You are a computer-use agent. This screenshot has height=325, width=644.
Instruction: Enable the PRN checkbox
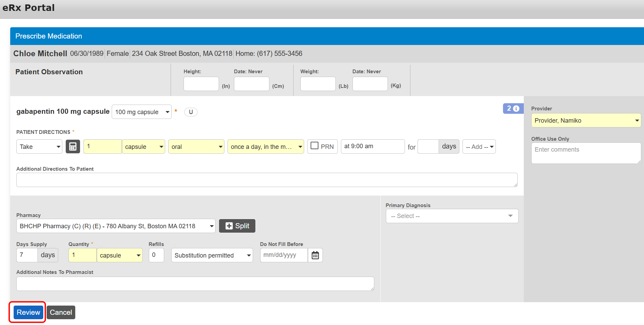[315, 146]
